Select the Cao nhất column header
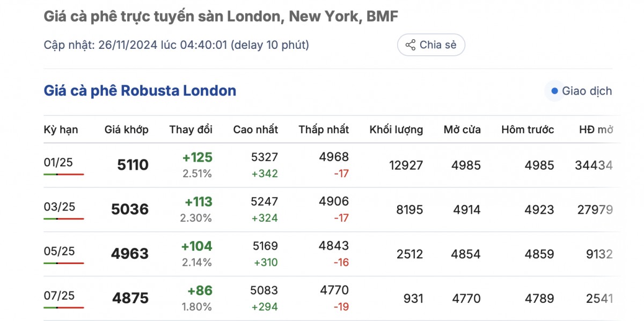The height and width of the screenshot is (321, 644). [x=255, y=129]
